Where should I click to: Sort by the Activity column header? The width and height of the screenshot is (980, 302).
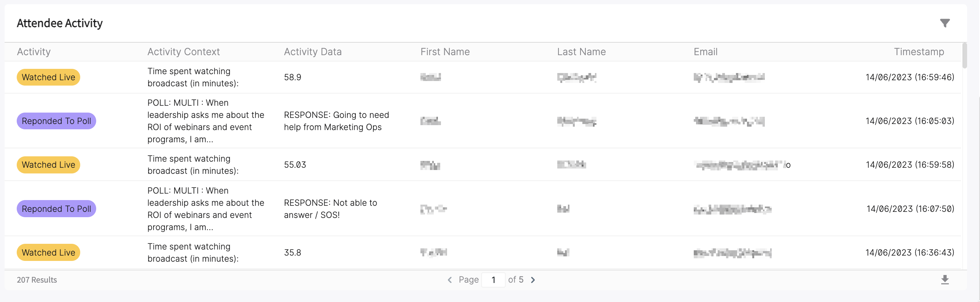pos(33,52)
